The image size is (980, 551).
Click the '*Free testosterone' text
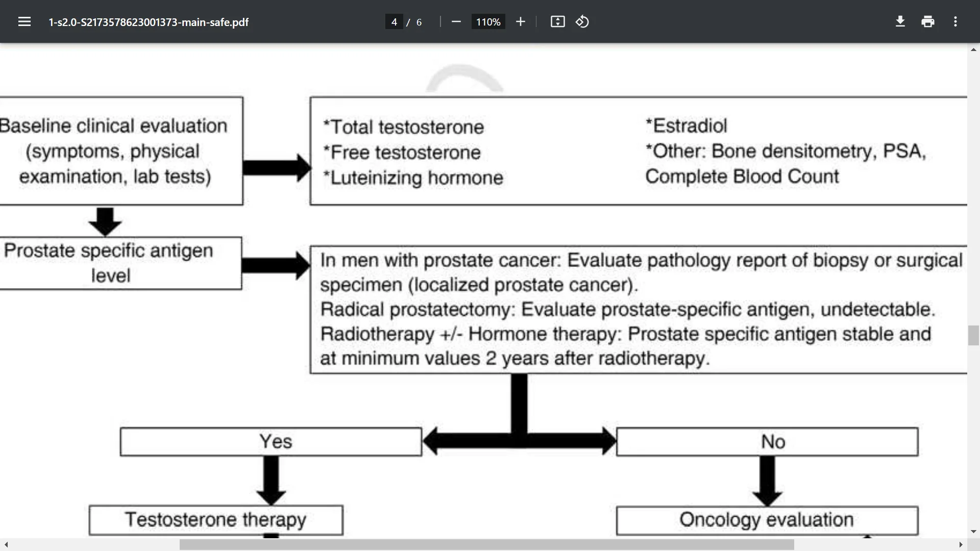[402, 153]
